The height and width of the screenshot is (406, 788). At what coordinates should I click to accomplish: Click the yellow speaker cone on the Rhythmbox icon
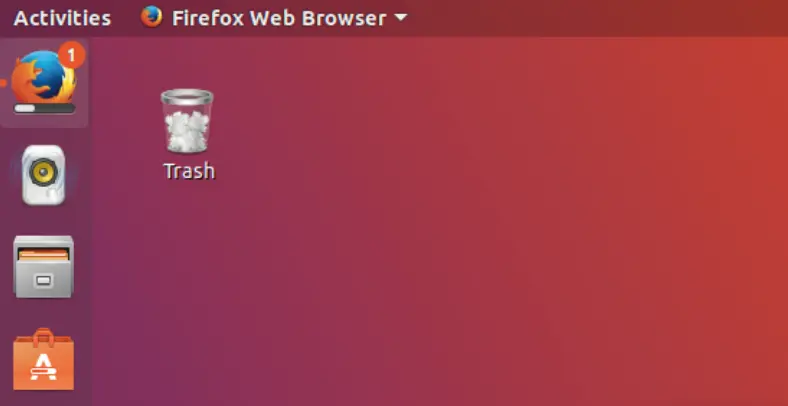point(43,172)
